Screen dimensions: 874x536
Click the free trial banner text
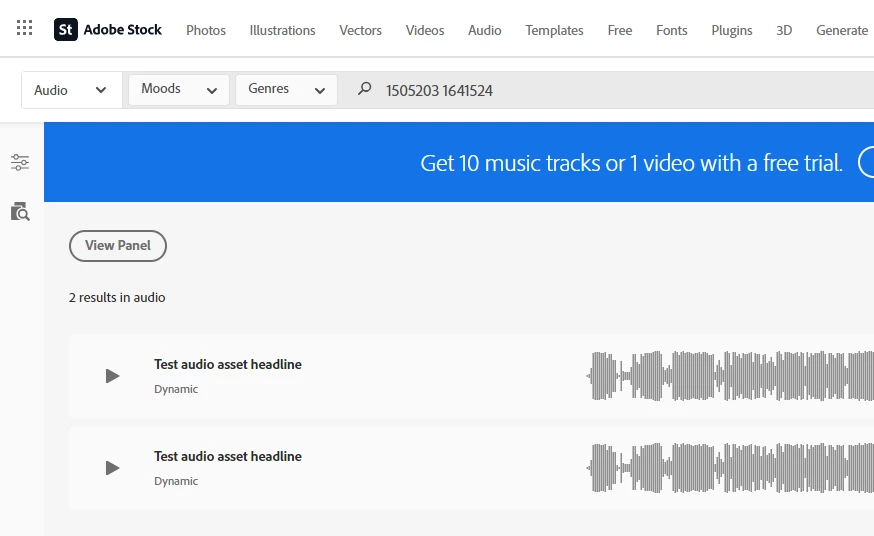point(631,163)
